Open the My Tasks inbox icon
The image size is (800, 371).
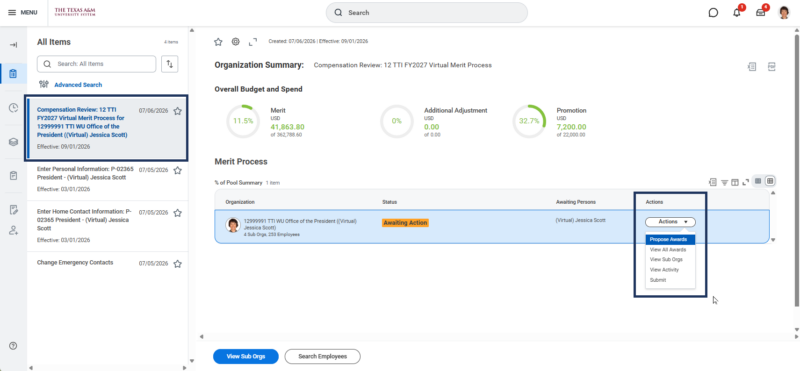pyautogui.click(x=760, y=13)
